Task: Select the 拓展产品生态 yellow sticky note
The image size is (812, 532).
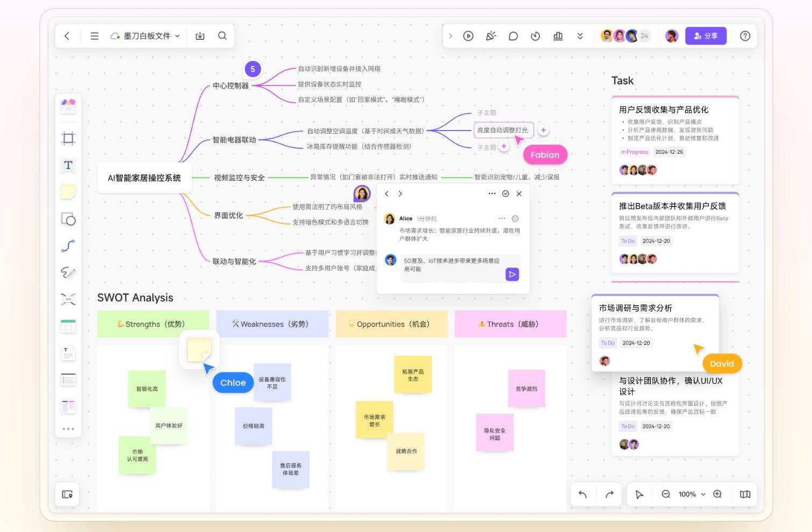Action: tap(413, 375)
